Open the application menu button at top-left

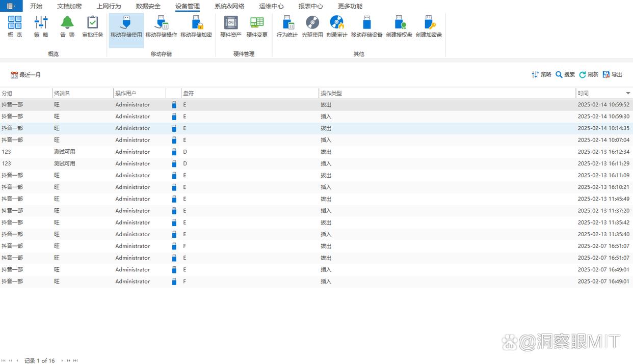[11, 6]
